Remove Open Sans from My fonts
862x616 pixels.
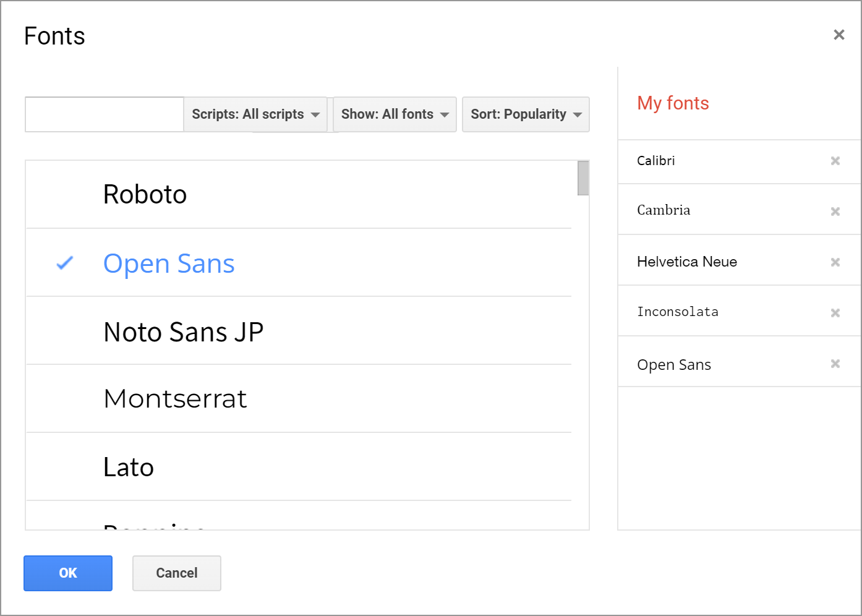click(x=835, y=364)
